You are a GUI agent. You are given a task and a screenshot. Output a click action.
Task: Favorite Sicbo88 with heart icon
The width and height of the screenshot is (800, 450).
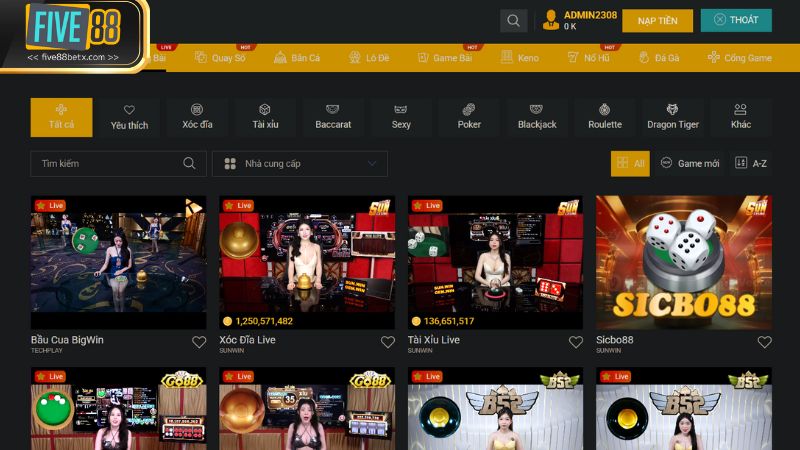764,342
